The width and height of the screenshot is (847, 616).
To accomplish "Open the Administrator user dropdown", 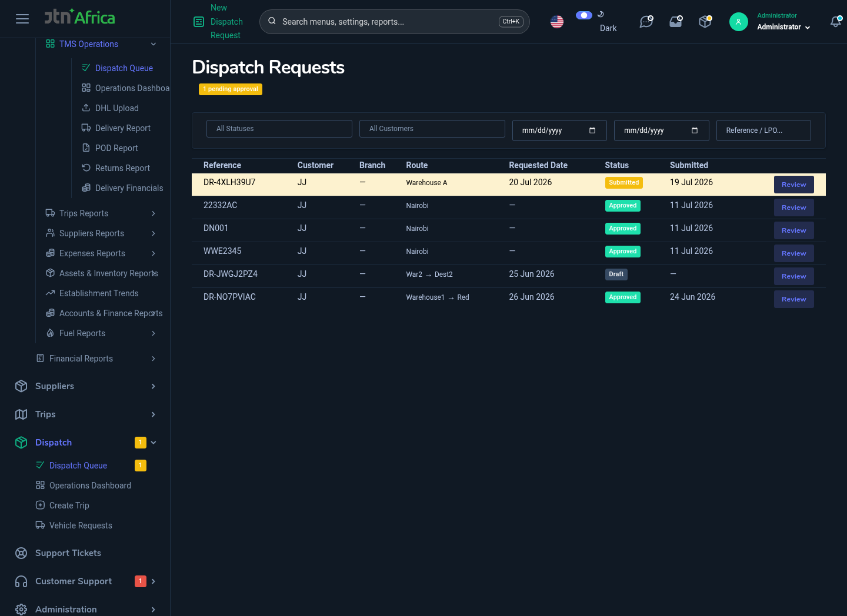I will 783,27.
